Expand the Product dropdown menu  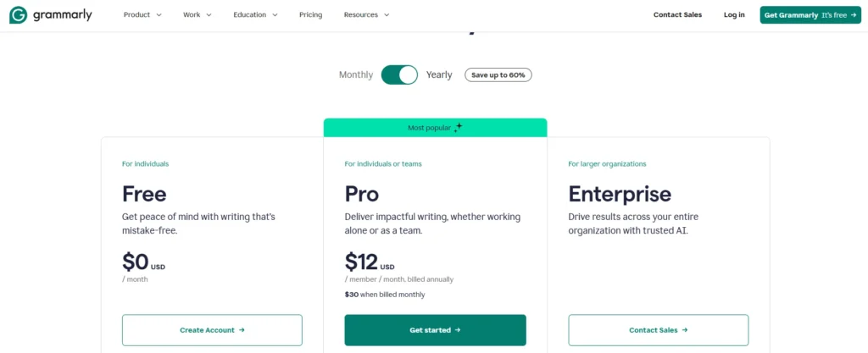pos(142,15)
